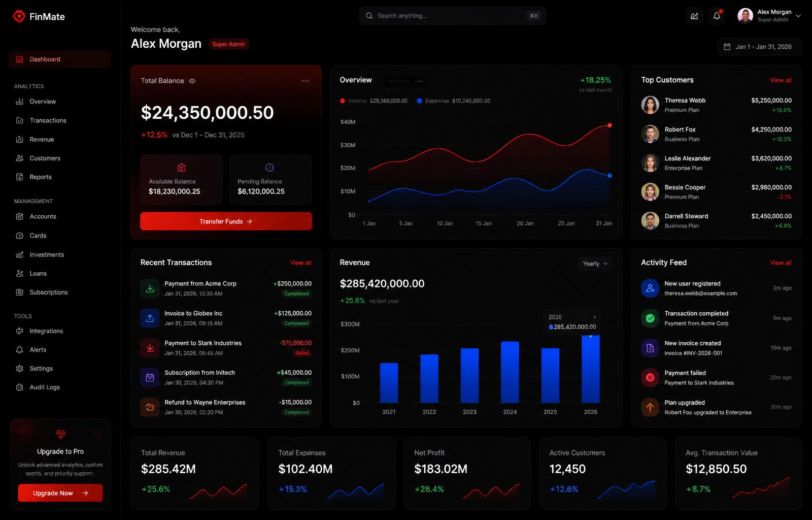Open the Overview period dropdown
Screen dimensions: 812x520
pos(405,81)
